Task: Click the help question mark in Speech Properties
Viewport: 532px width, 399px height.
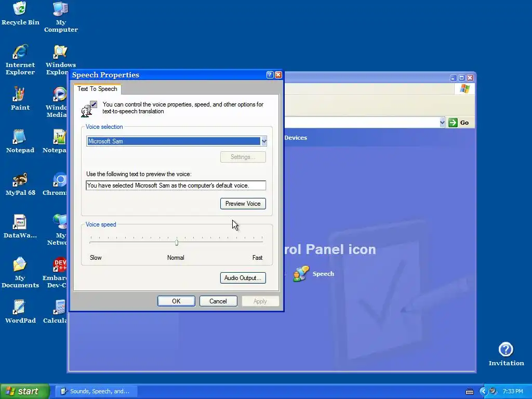Action: 270,75
